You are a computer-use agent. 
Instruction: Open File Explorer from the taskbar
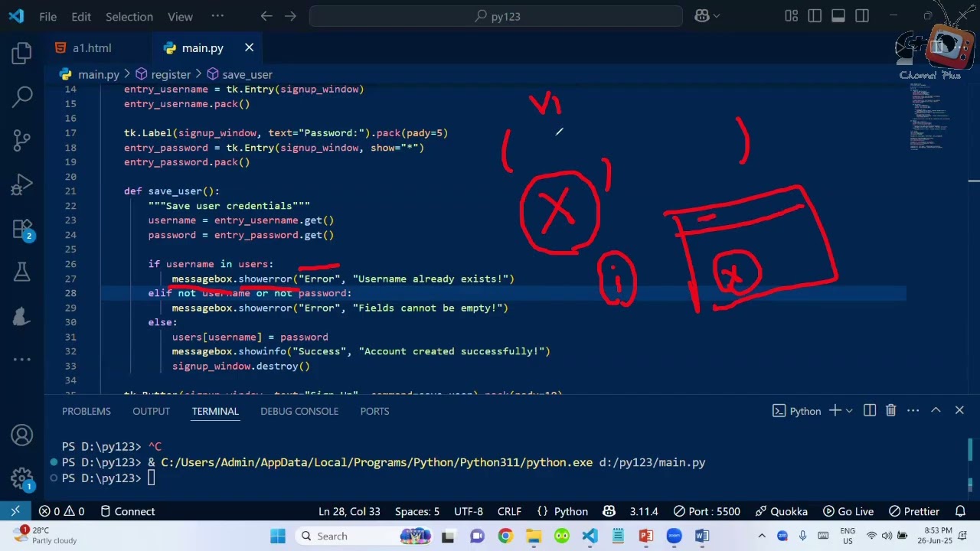[x=534, y=536]
